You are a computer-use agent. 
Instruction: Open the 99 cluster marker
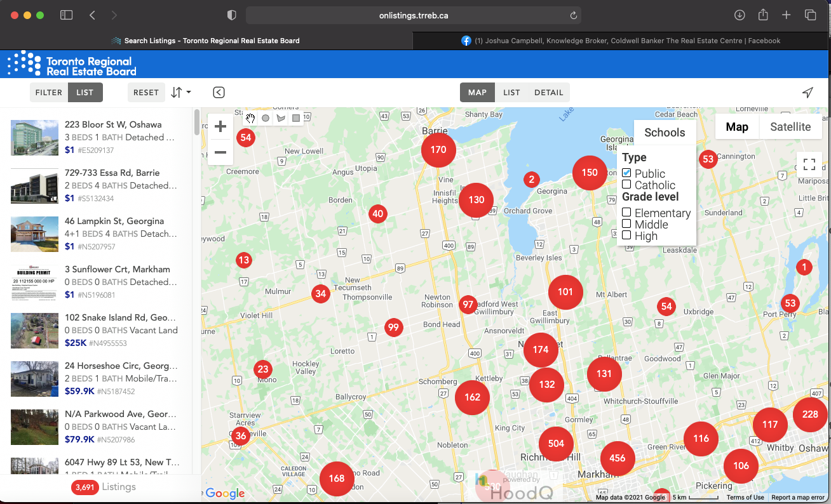tap(393, 328)
